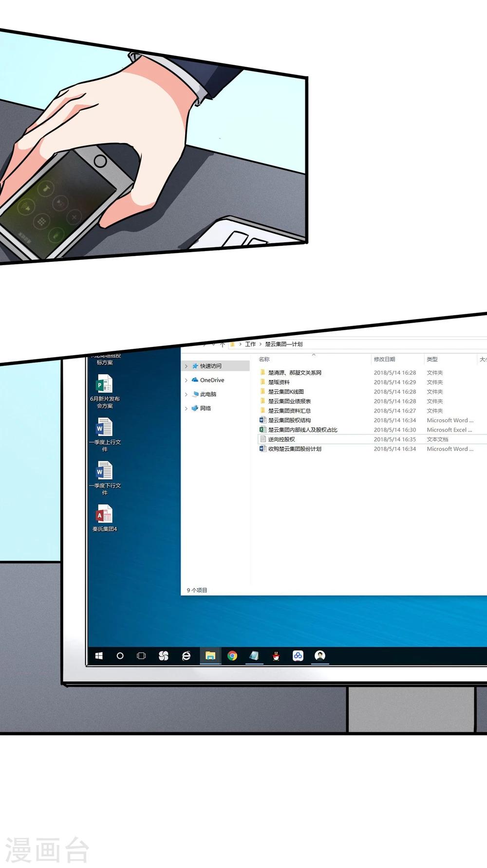This screenshot has width=487, height=868.
Task: Open Google Chrome from the taskbar
Action: coord(232,656)
